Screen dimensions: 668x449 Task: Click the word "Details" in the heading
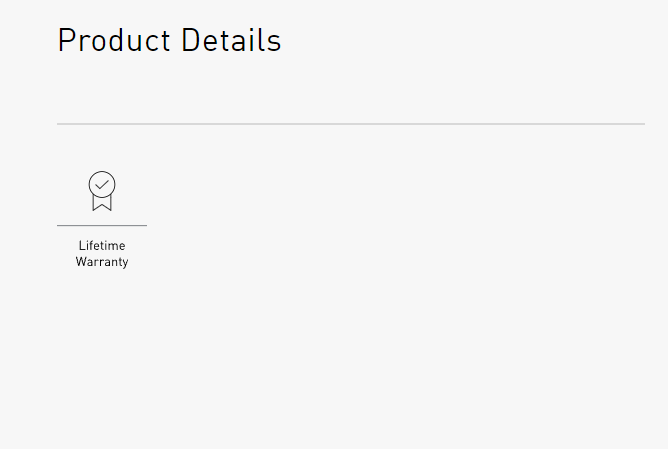click(x=231, y=41)
